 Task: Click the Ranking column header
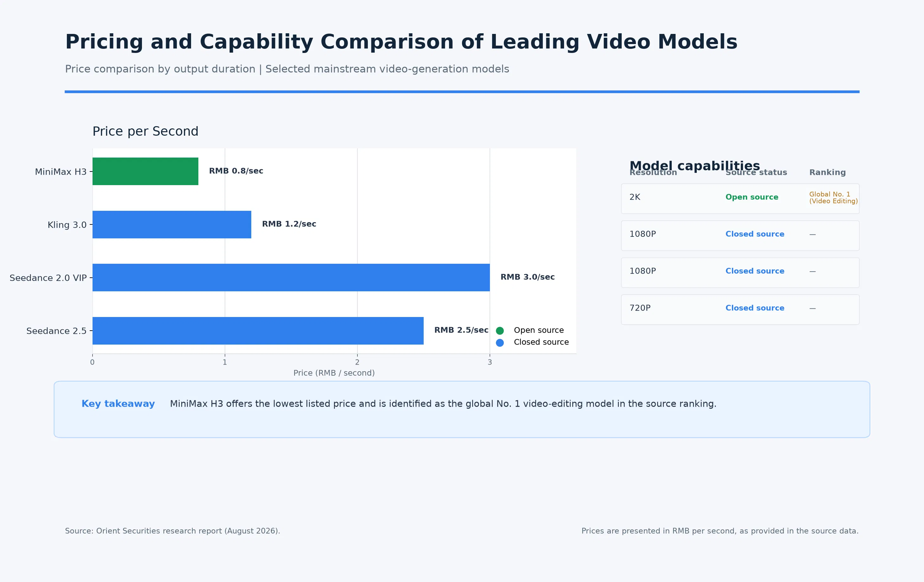[827, 172]
